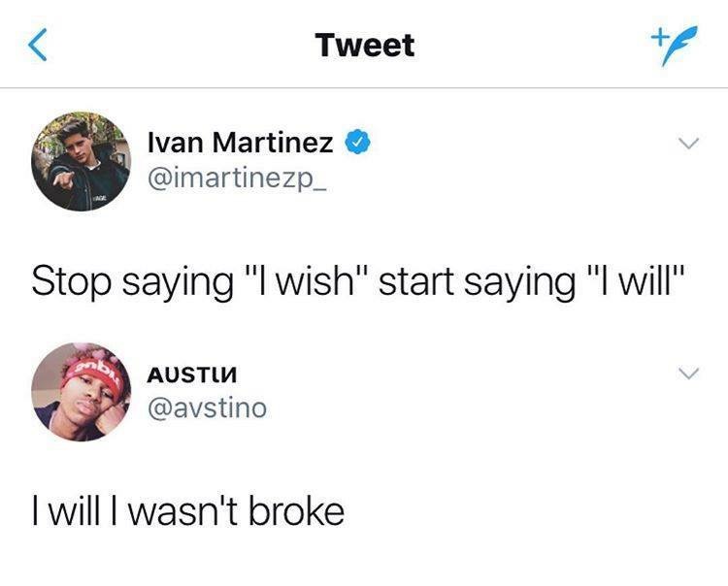Select the Tweet header title
The image size is (728, 586).
365,46
